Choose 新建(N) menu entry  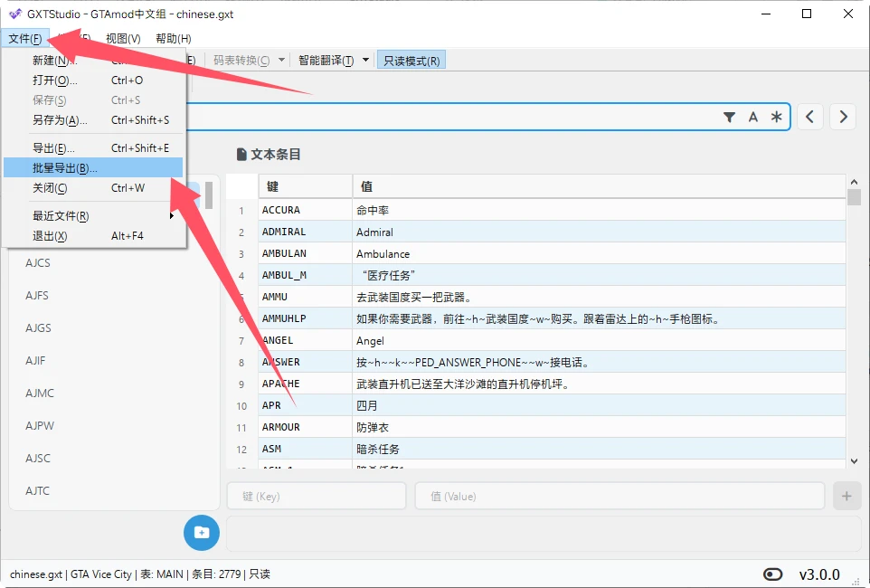point(94,61)
